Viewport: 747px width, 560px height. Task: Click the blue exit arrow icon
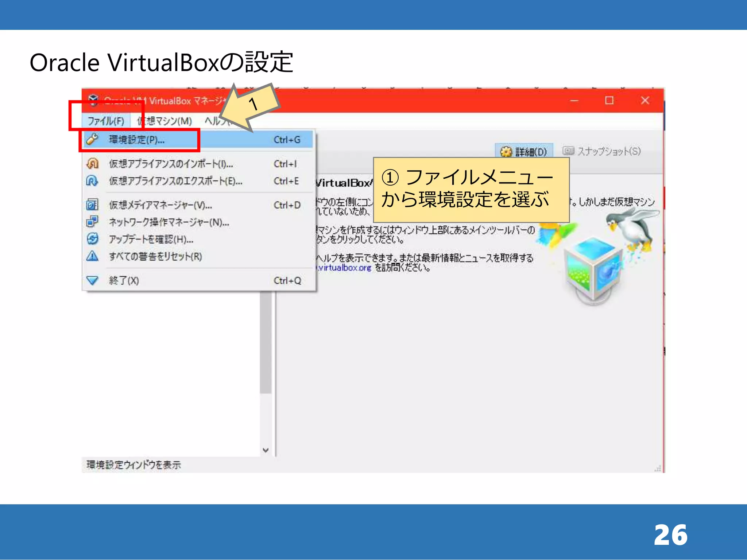[x=92, y=280]
